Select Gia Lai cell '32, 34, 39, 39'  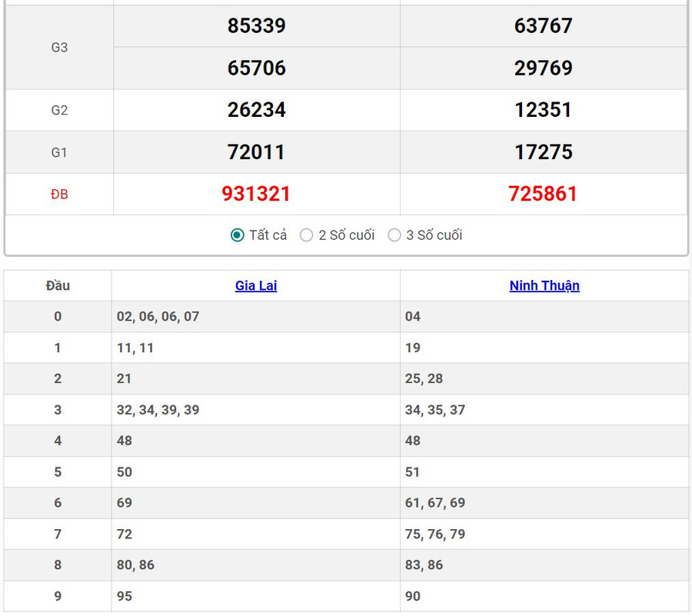[158, 410]
